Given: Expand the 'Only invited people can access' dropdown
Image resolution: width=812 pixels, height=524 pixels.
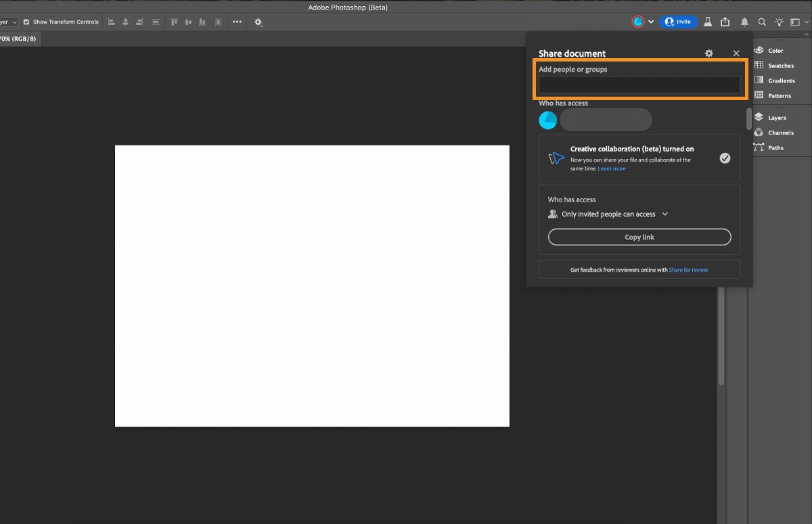Looking at the screenshot, I should point(665,214).
